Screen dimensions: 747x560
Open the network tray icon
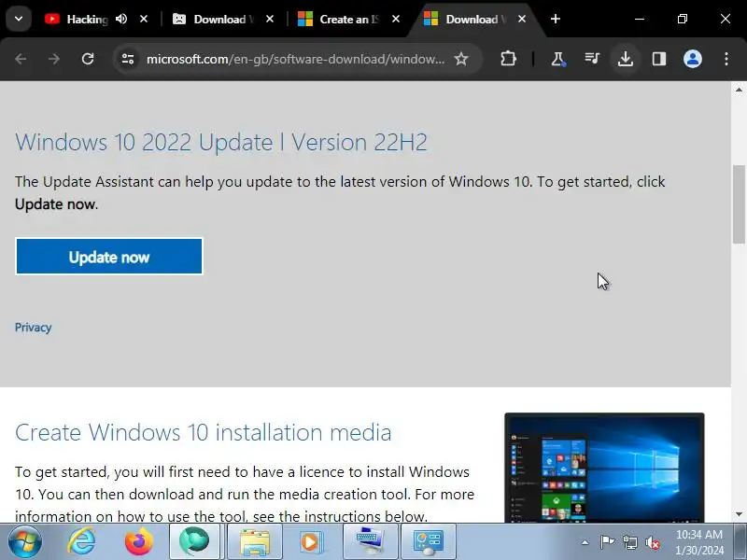coord(630,542)
